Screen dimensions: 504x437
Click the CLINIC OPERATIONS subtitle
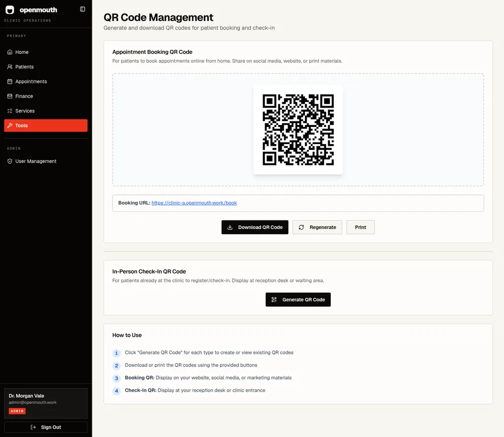28,21
